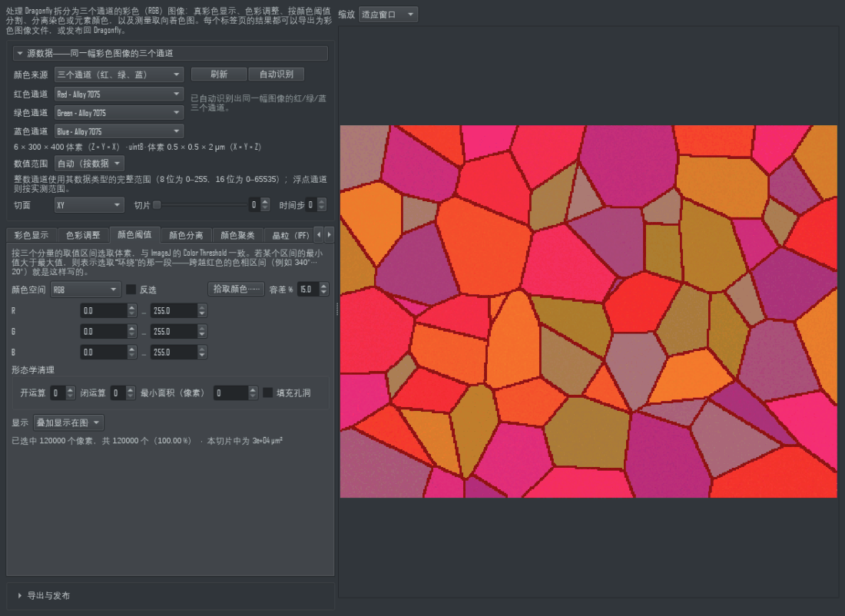Increase the minimum area pixels spinner
Viewport: 845px width, 616px height.
click(253, 389)
